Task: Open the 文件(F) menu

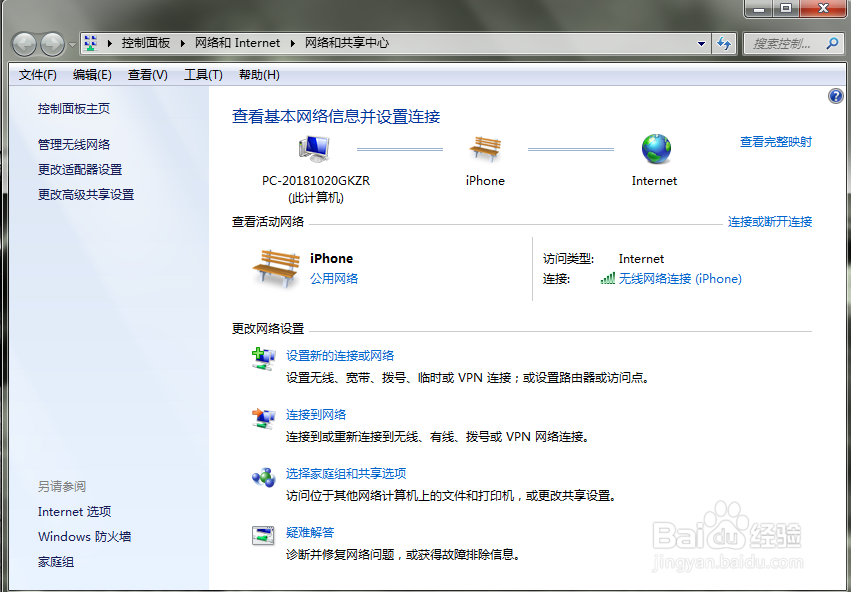Action: pos(37,75)
